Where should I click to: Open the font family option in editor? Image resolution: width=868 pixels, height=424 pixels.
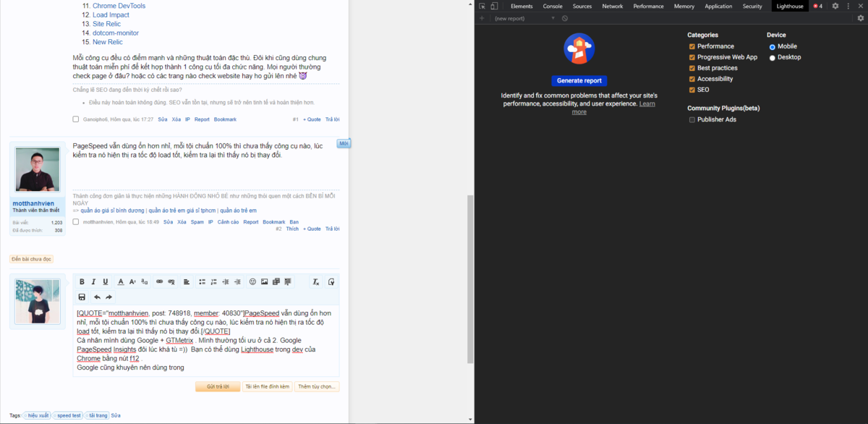[145, 281]
